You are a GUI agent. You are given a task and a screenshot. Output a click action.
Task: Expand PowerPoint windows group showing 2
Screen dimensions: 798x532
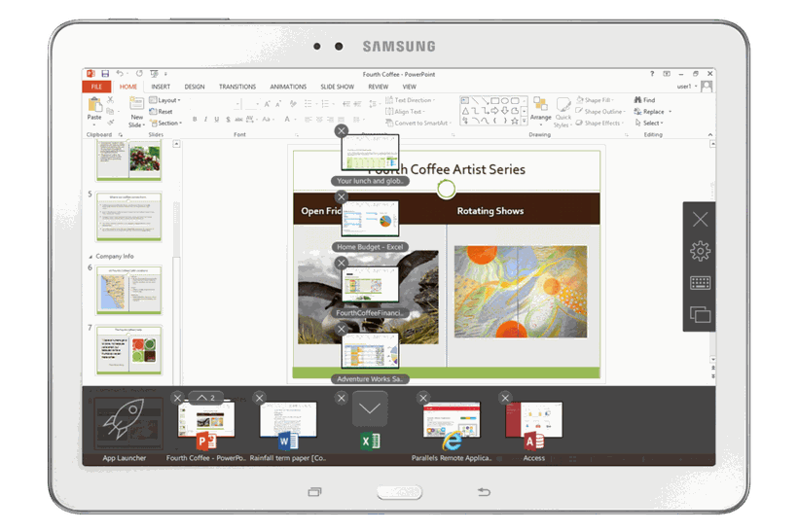coord(205,397)
